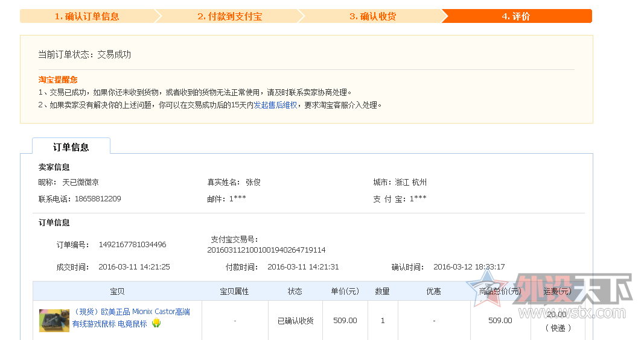Click phone number 18658812209
The image size is (644, 340).
coord(98,199)
